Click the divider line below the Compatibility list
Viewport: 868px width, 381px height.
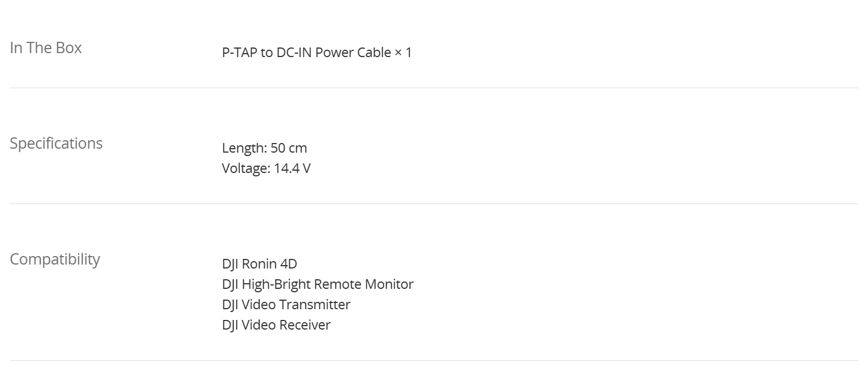click(434, 360)
